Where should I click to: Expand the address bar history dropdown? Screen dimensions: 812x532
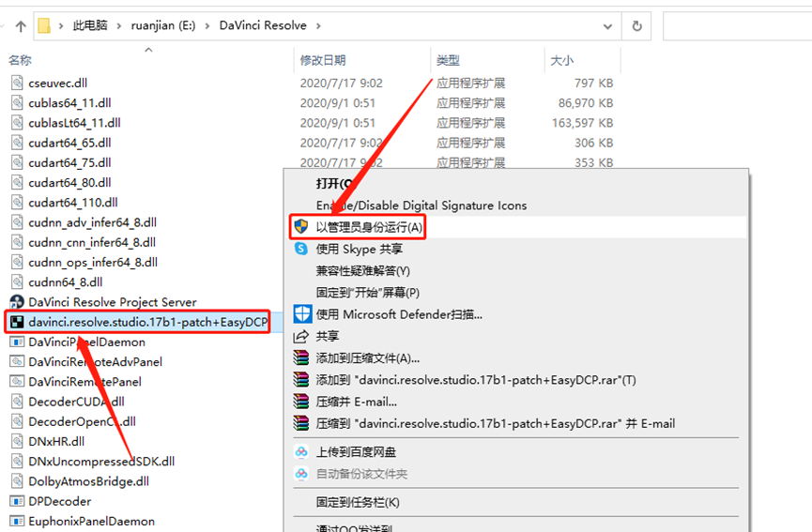pos(607,26)
